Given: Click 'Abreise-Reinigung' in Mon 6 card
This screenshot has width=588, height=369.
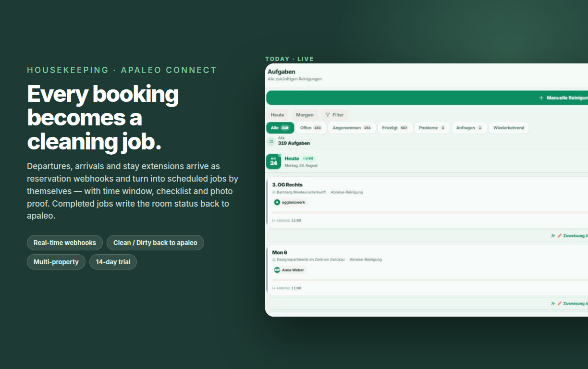Looking at the screenshot, I should click(x=366, y=259).
